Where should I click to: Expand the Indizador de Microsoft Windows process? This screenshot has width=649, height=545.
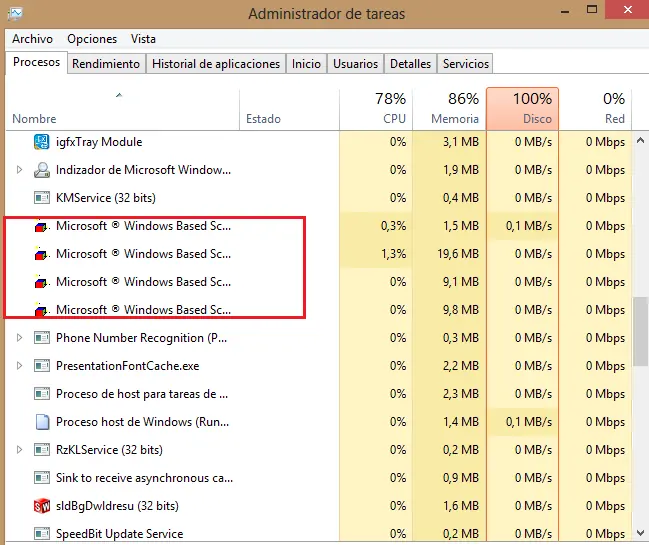19,170
